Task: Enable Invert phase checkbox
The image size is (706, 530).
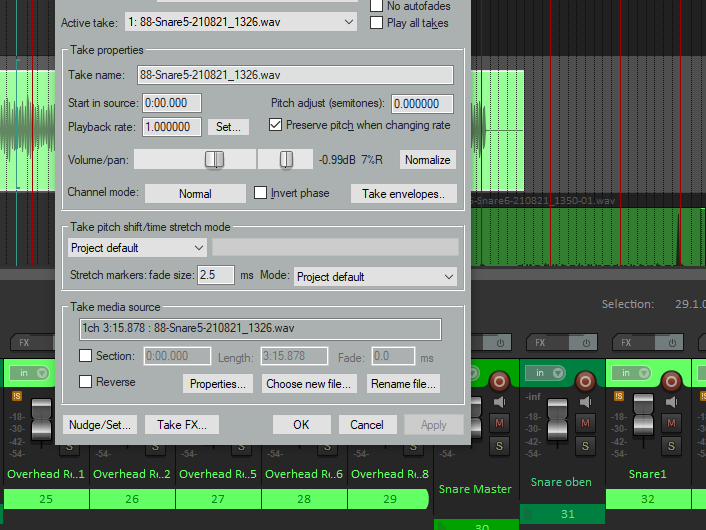Action: tap(260, 193)
